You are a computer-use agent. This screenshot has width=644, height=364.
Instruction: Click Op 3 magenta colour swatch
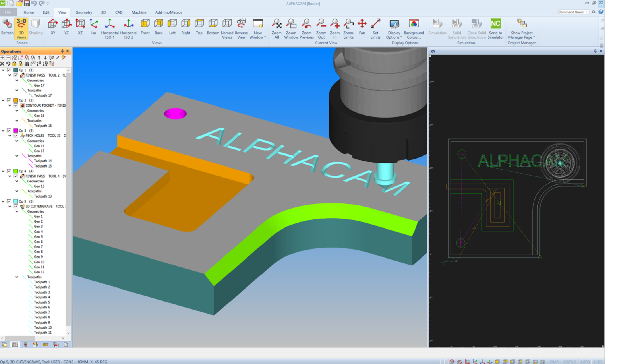coord(16,130)
